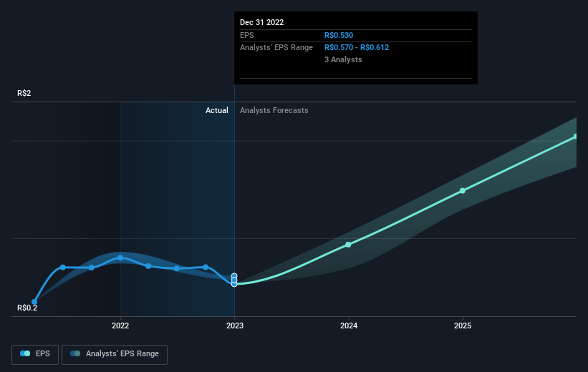Toggle the Analysts' EPS Range legend
Screen dimensions: 588x372
point(115,354)
